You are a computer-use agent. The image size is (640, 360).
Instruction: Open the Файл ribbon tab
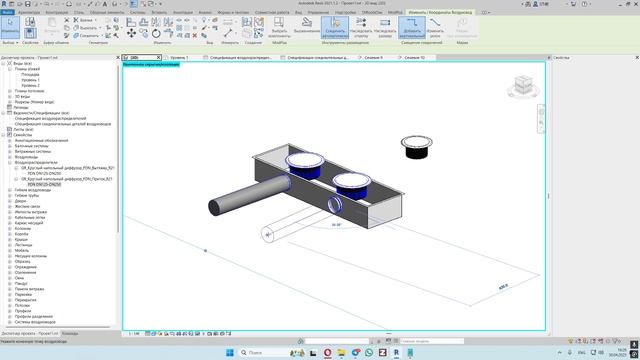click(7, 12)
